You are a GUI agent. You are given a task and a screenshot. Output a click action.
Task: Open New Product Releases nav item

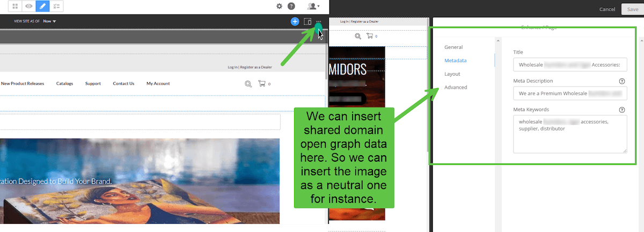click(23, 83)
